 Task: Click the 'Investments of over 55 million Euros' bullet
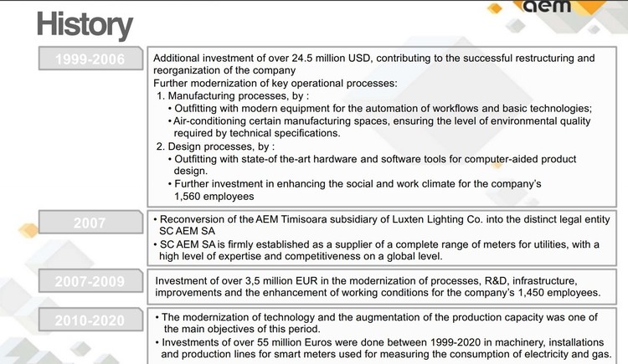point(383,348)
